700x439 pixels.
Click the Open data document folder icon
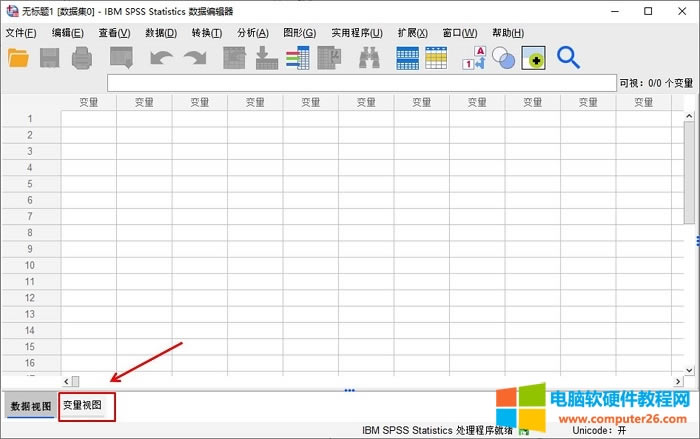tap(18, 58)
